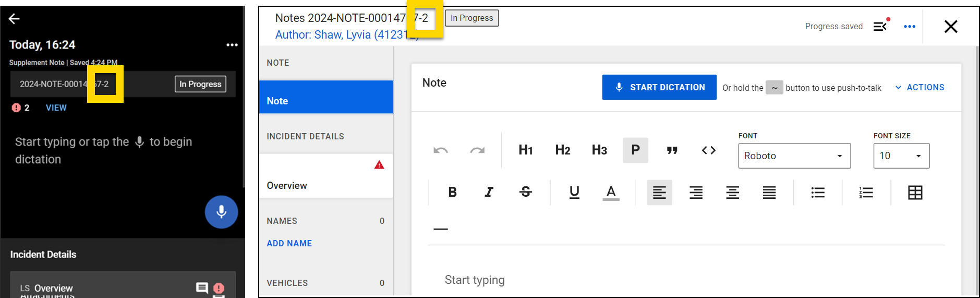Toggle underline formatting
This screenshot has width=980, height=298.
pyautogui.click(x=574, y=192)
